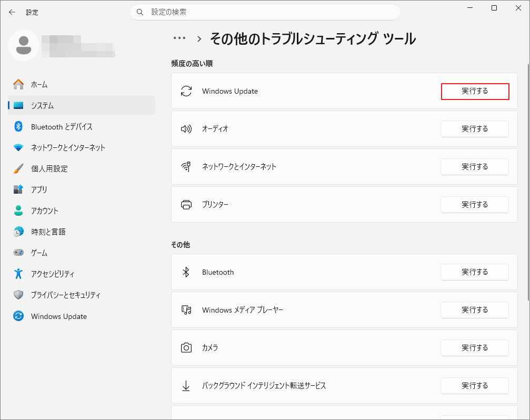
Task: Click the プリンター row label
Action: 215,205
